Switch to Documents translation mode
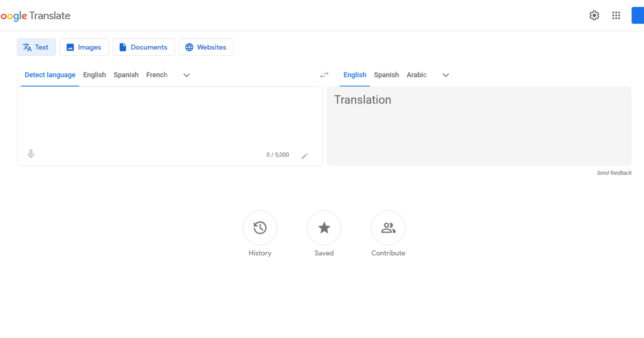Screen dimensions: 644x338 [143, 47]
